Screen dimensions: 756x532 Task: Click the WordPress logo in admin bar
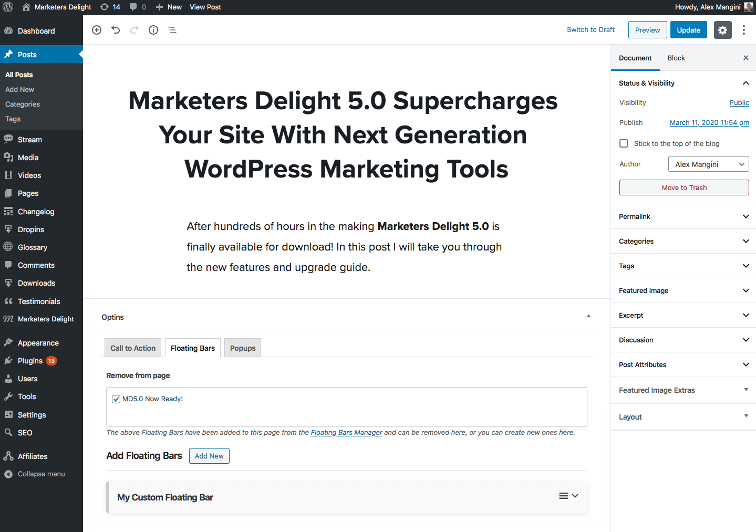click(8, 7)
